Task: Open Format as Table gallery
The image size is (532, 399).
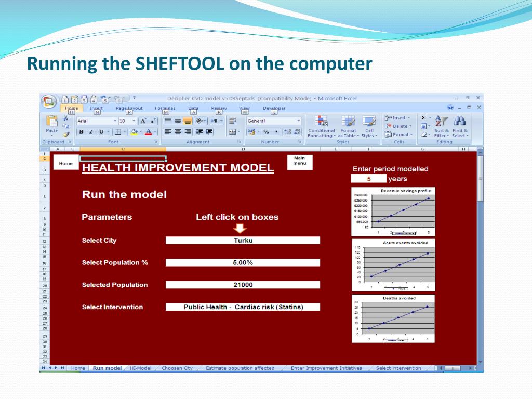Action: pos(349,127)
